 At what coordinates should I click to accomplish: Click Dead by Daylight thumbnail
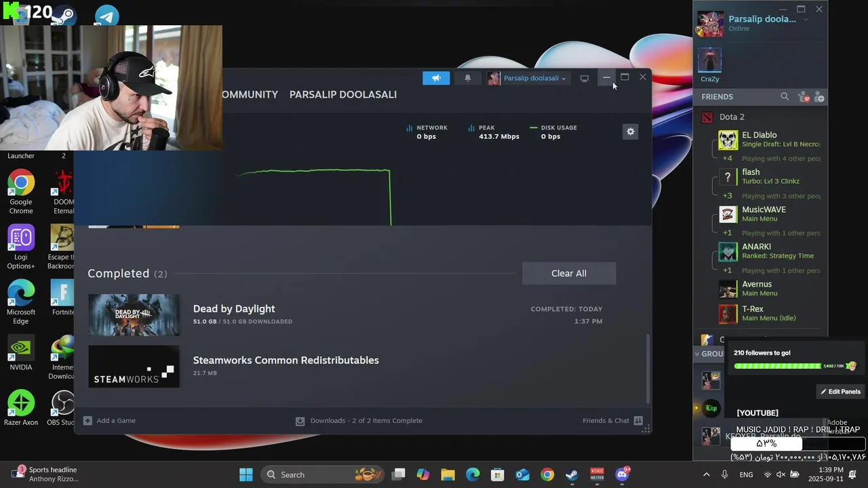[x=134, y=314]
